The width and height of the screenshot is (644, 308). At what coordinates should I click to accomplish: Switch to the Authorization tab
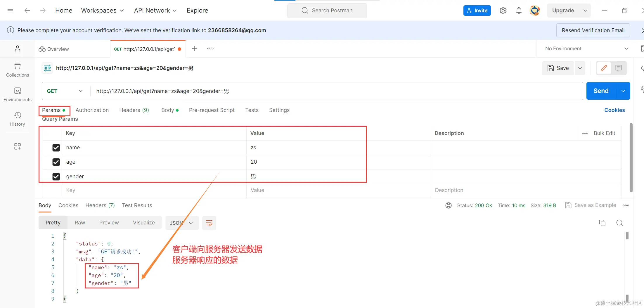92,110
